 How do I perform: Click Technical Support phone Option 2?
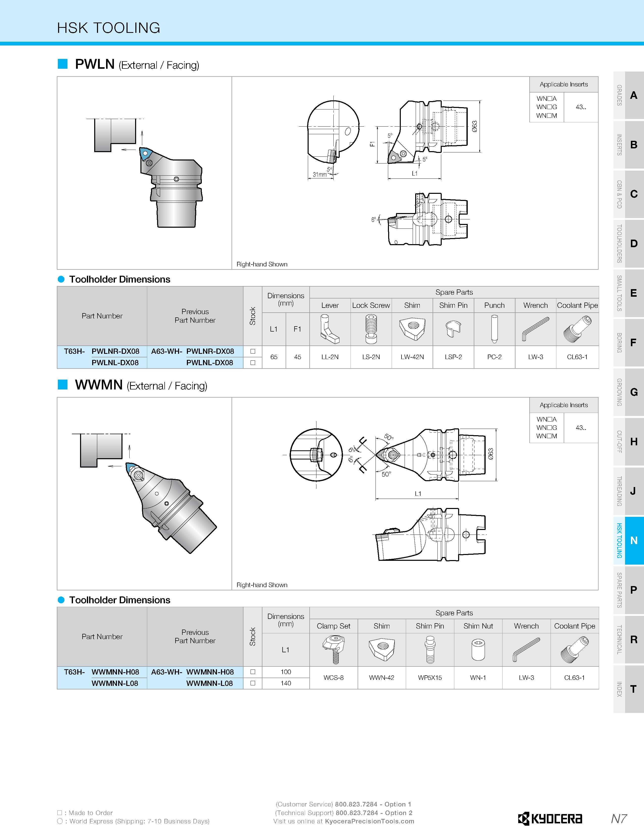pos(374,813)
